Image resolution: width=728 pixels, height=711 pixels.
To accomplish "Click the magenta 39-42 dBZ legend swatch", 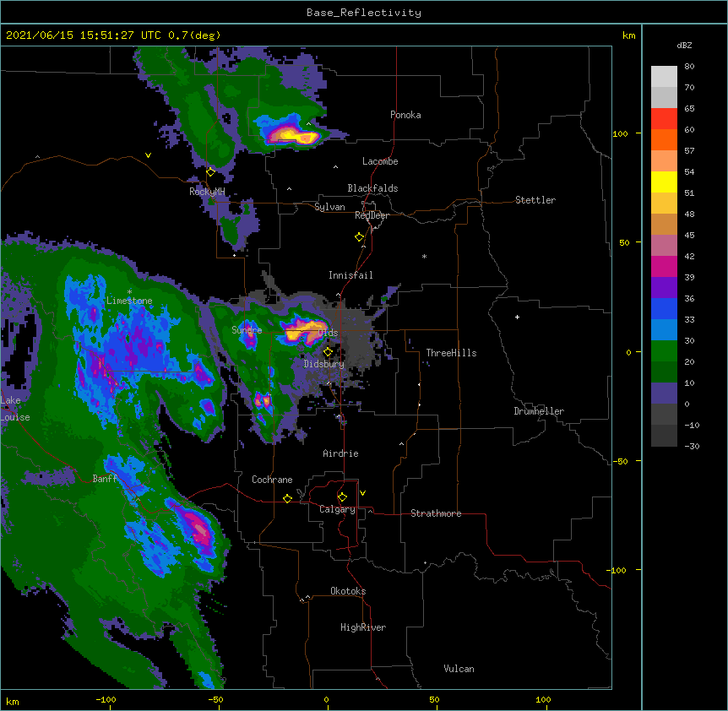I will click(664, 266).
